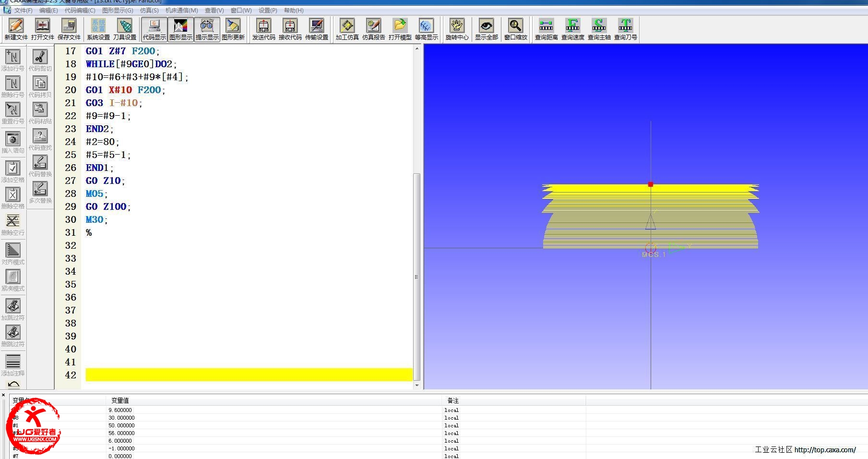Select the 窗口缩放 (Window Zoom) magnifier tool
868x459 pixels.
pos(515,29)
